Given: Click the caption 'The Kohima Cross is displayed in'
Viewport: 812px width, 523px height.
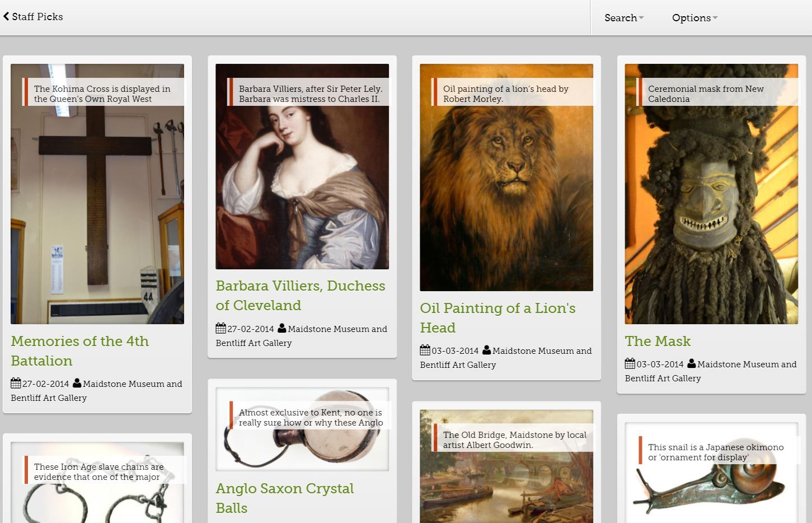Looking at the screenshot, I should coord(102,88).
